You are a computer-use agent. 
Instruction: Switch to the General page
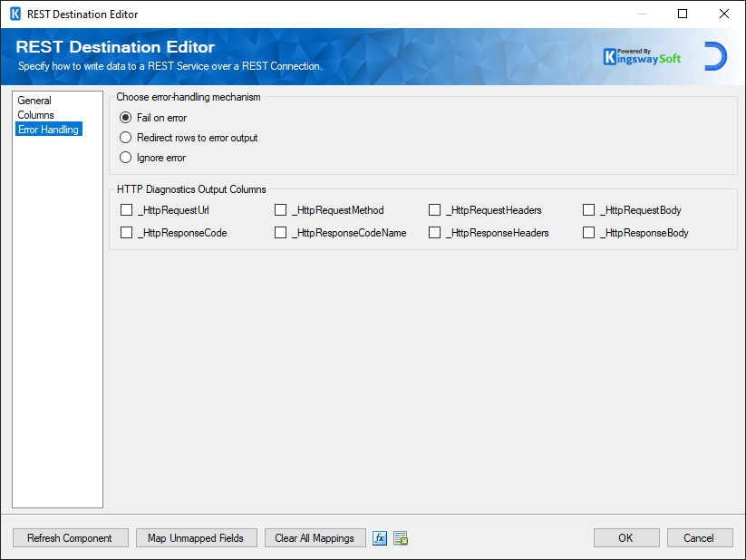tap(34, 101)
